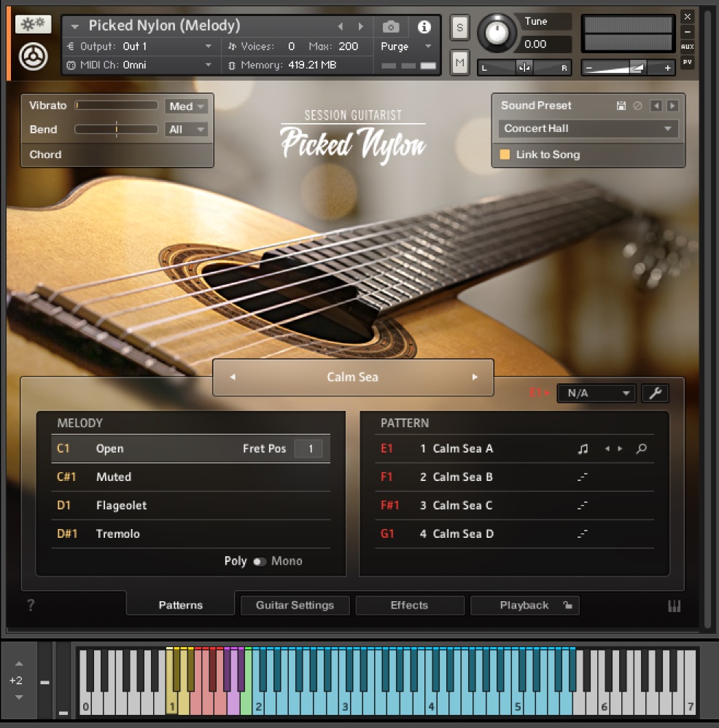Click the question mark help icon

click(x=31, y=605)
